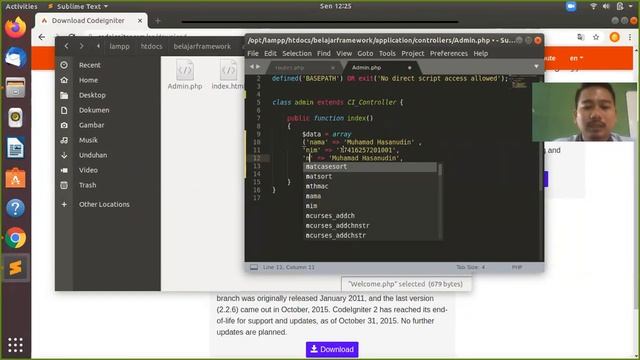
Task: Open Rhythmbox music player in dock
Action: point(16,118)
